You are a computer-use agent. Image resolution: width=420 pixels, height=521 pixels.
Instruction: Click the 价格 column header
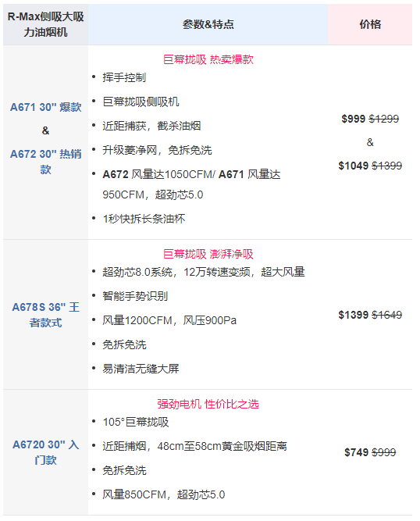(x=370, y=24)
